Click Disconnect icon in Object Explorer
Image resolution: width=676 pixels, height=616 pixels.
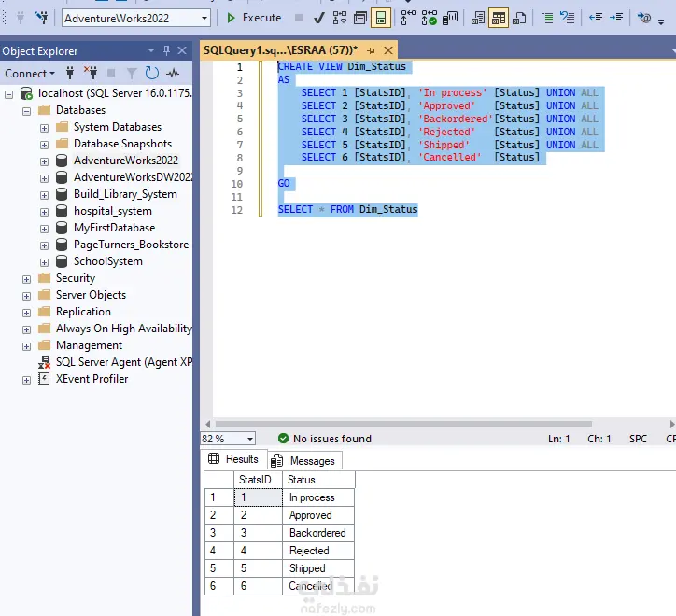click(91, 73)
